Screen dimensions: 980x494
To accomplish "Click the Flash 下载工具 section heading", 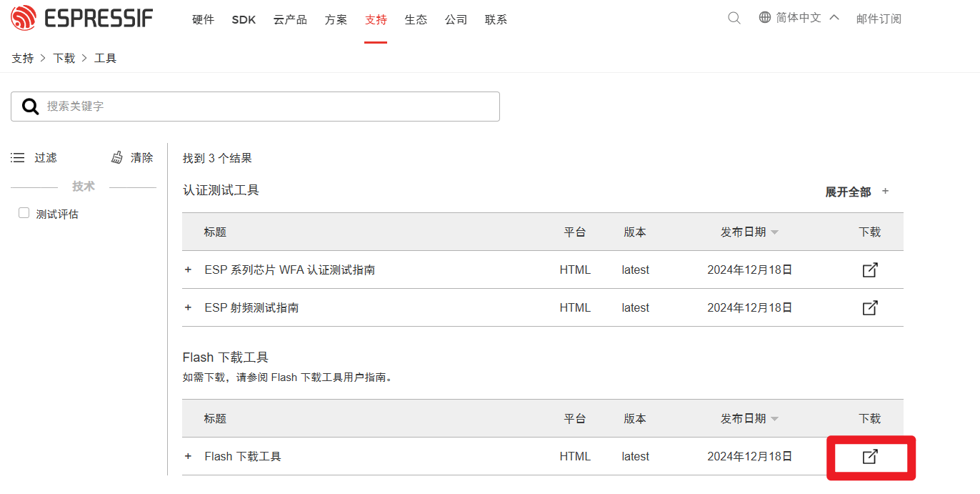I will coord(225,357).
